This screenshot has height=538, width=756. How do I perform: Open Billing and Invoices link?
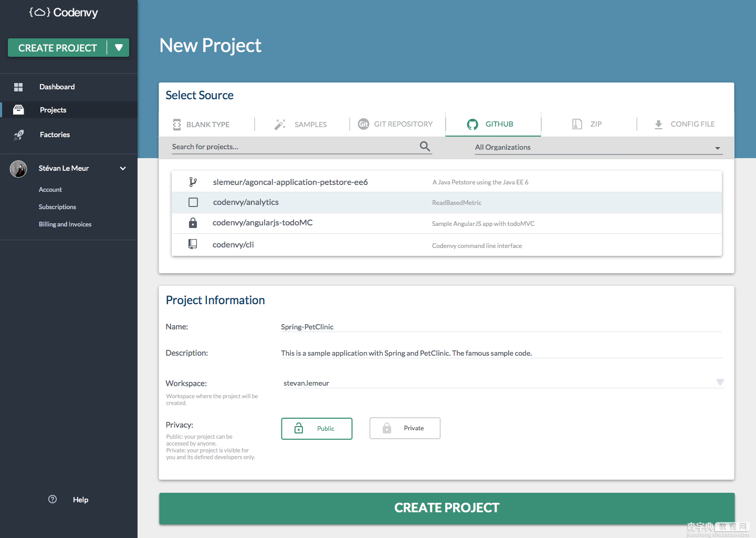coord(65,224)
